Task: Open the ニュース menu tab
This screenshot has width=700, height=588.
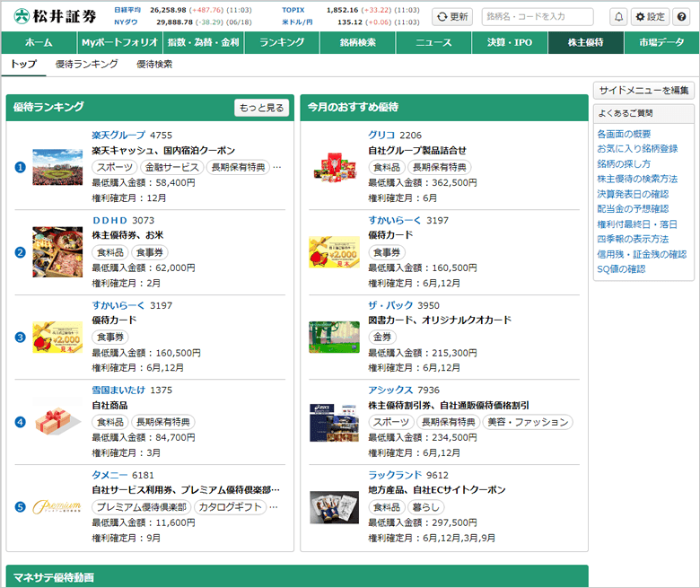Action: (x=433, y=42)
